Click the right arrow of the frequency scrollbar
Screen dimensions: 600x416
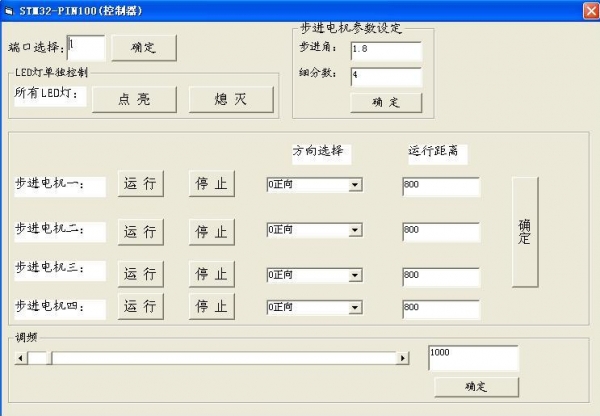tap(403, 358)
